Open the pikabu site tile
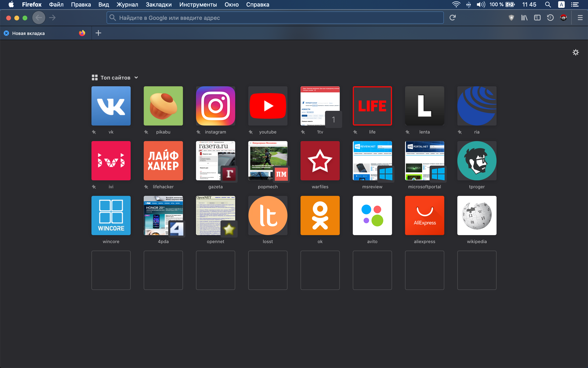The image size is (588, 368). point(163,106)
